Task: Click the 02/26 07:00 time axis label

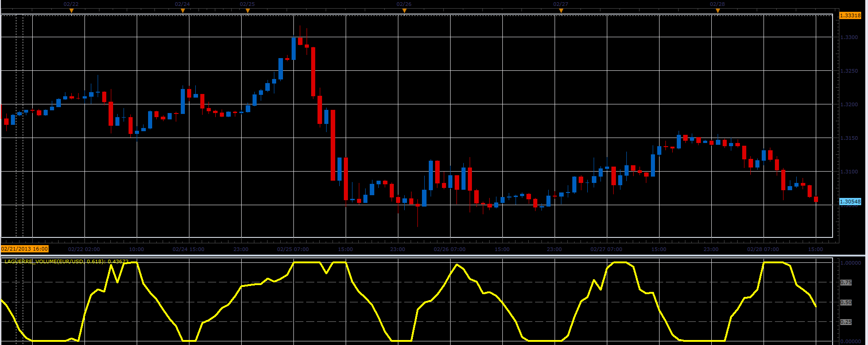Action: tap(450, 249)
